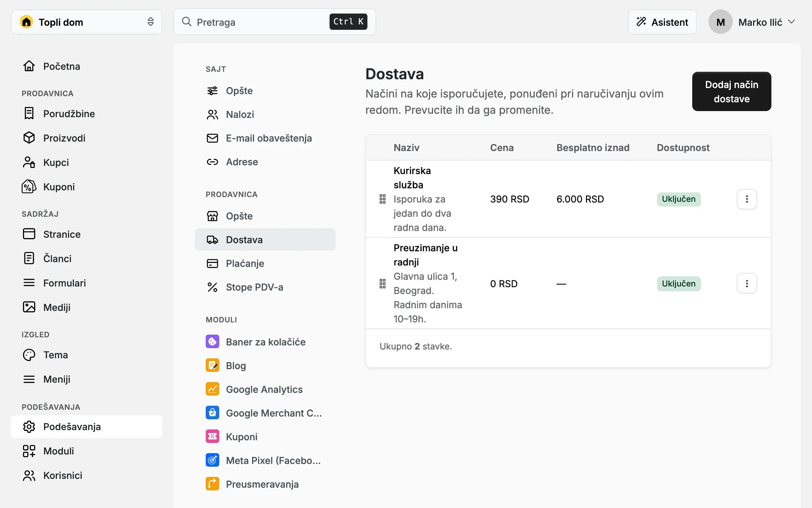Viewport: 812px width, 508px height.
Task: Go to Početna home icon
Action: pyautogui.click(x=29, y=66)
